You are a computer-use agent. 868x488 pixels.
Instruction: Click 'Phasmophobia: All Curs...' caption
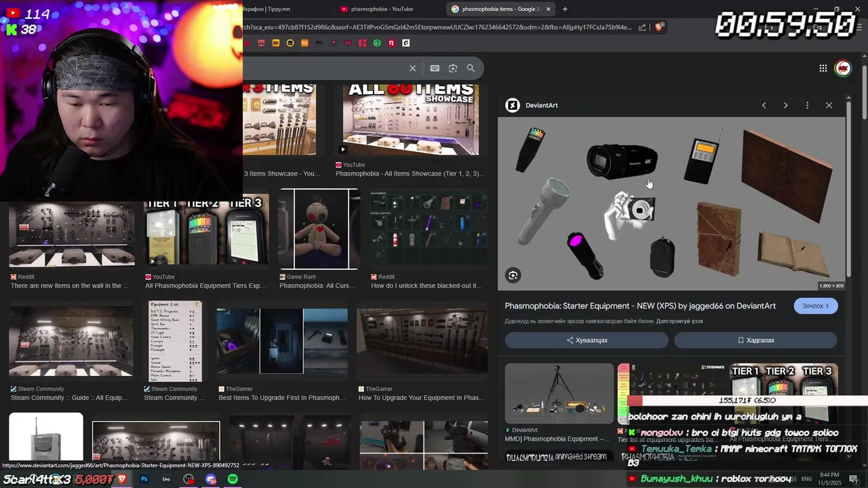[317, 286]
